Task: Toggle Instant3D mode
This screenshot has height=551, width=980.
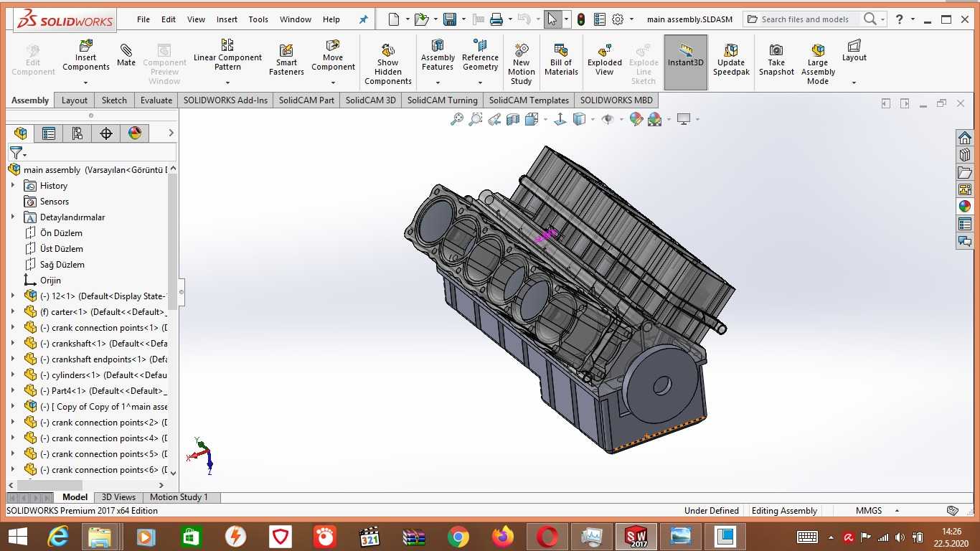Action: pos(686,62)
